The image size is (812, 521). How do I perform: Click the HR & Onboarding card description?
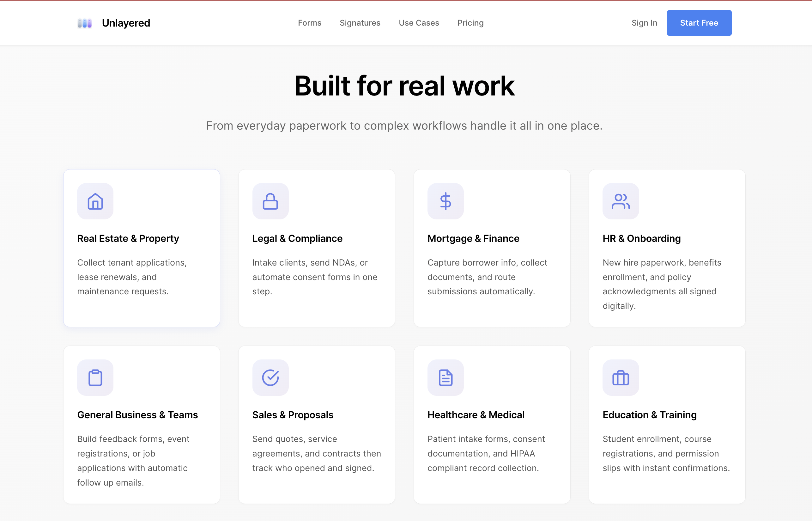click(x=662, y=284)
